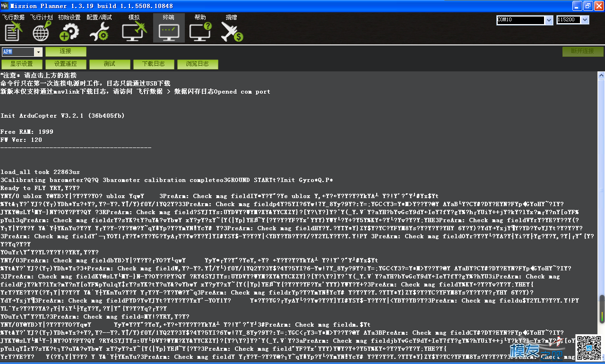Image resolution: width=605 pixels, height=364 pixels.
Task: Click the 断开连接 disconnect button
Action: pyautogui.click(x=582, y=51)
